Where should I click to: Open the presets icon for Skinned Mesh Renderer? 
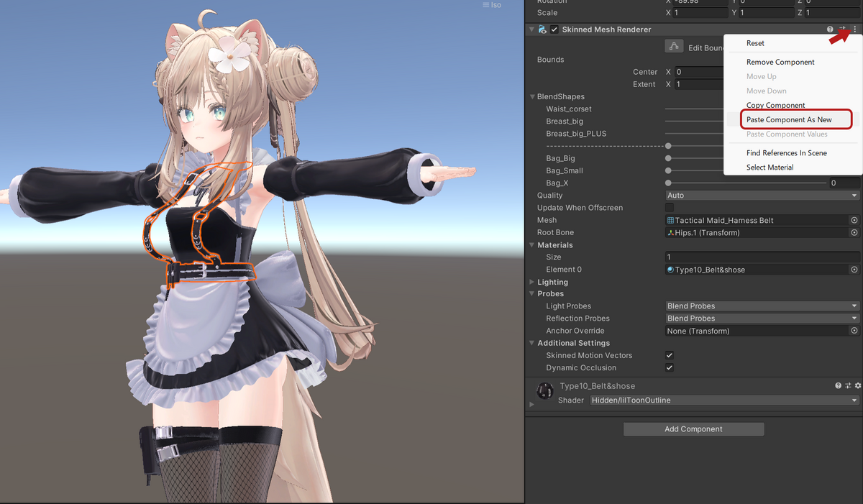point(842,29)
